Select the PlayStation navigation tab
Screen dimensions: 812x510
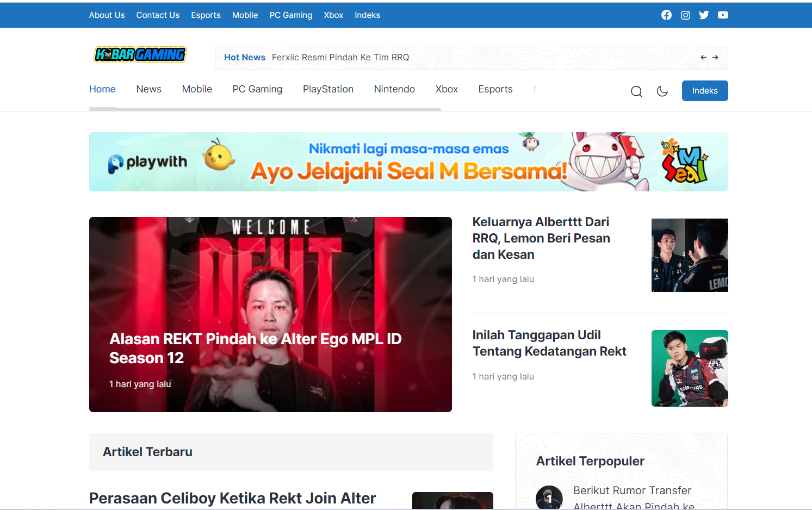point(328,89)
